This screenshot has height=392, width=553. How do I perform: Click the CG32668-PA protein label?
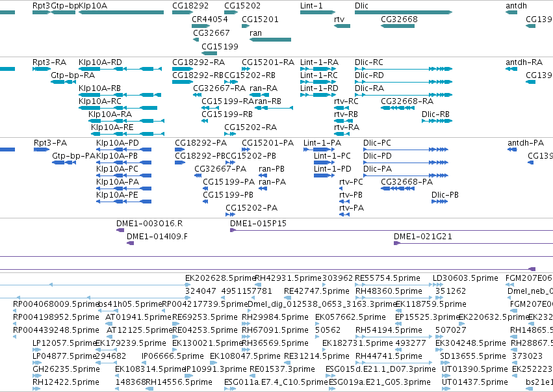pos(407,182)
